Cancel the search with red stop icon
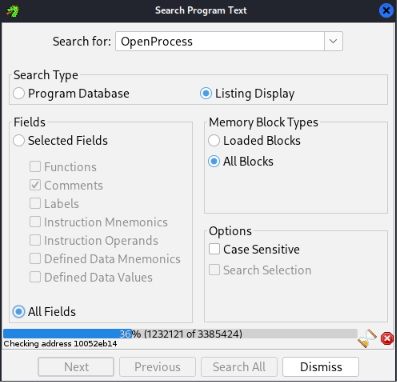Viewport: 397px width, 382px height. tap(387, 339)
